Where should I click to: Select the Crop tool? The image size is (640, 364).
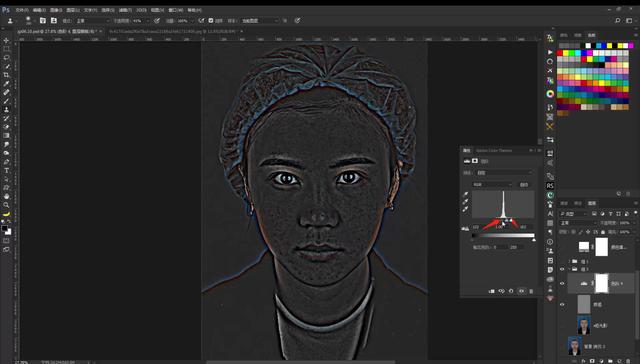click(x=7, y=75)
